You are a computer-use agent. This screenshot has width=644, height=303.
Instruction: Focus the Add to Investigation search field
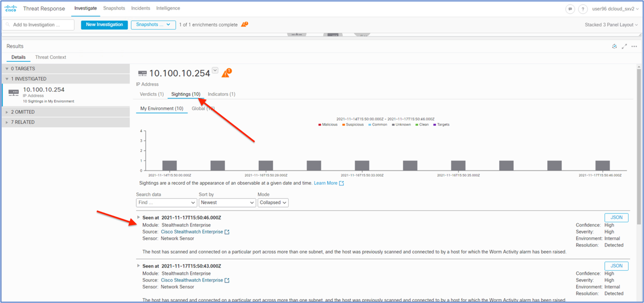point(38,25)
